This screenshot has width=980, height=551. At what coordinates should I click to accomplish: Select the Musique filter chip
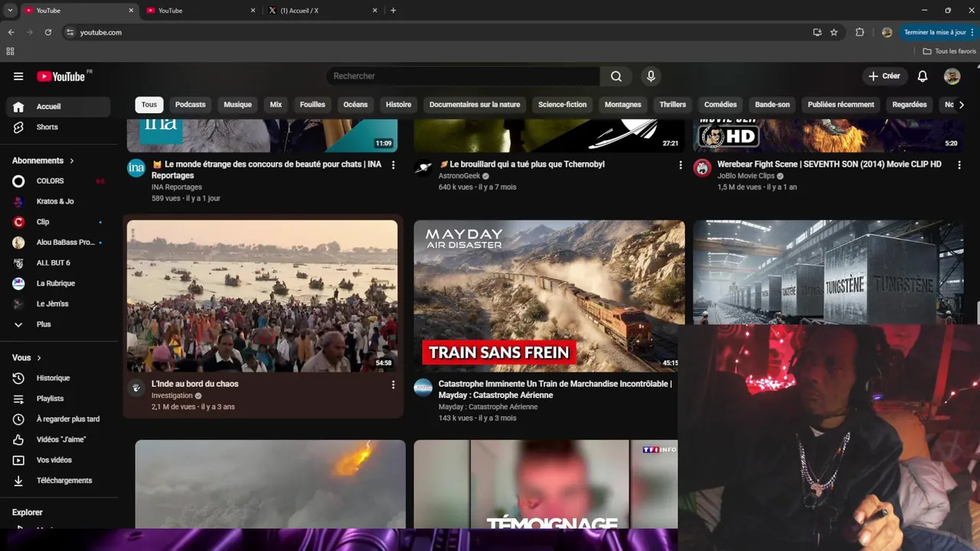(x=237, y=105)
